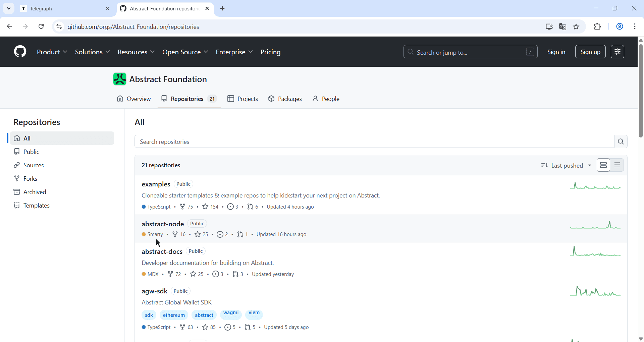Expand the Open Source menu
The width and height of the screenshot is (644, 342).
185,52
